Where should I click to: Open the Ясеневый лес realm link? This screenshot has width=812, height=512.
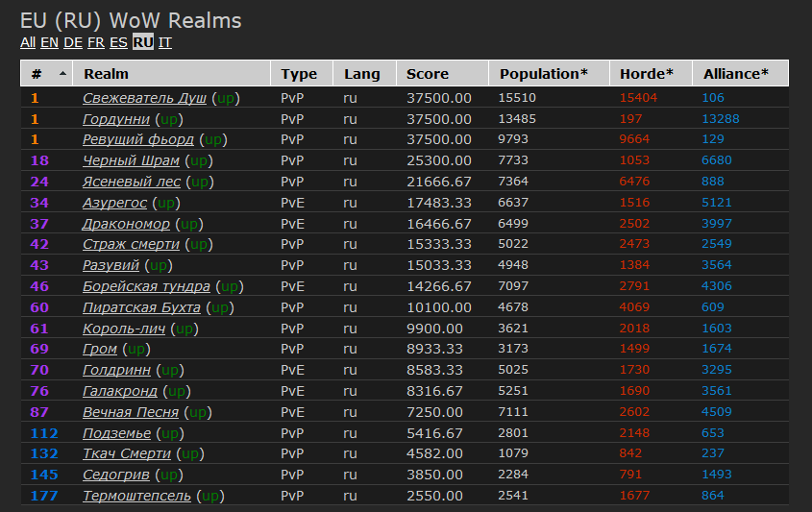click(132, 182)
